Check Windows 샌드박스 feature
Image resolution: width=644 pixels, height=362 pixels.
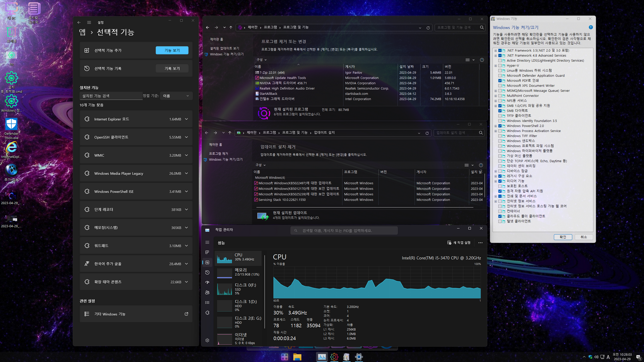(x=500, y=141)
